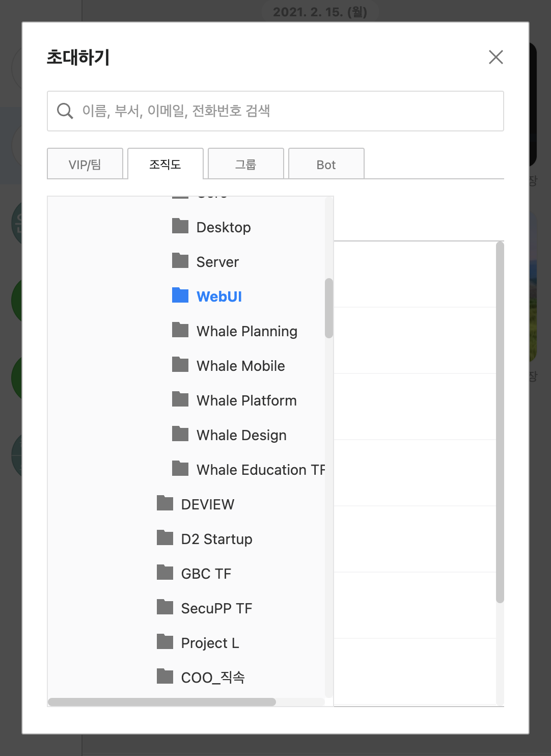Click the search magnifier icon
Screen dimensions: 551x756
point(65,111)
